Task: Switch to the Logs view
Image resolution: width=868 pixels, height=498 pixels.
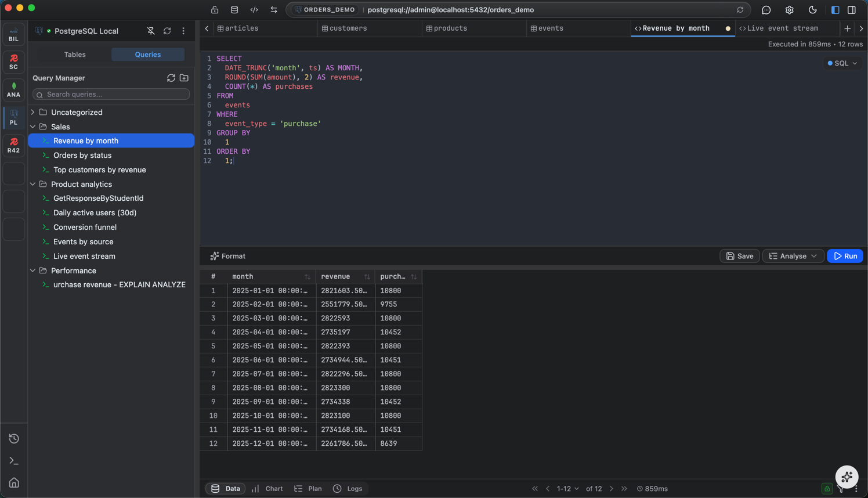Action: 348,489
